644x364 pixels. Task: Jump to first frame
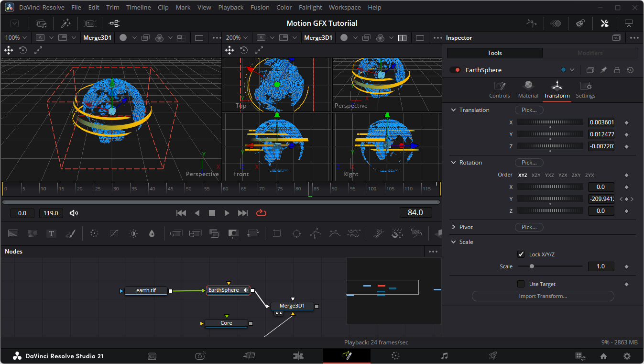pos(181,213)
